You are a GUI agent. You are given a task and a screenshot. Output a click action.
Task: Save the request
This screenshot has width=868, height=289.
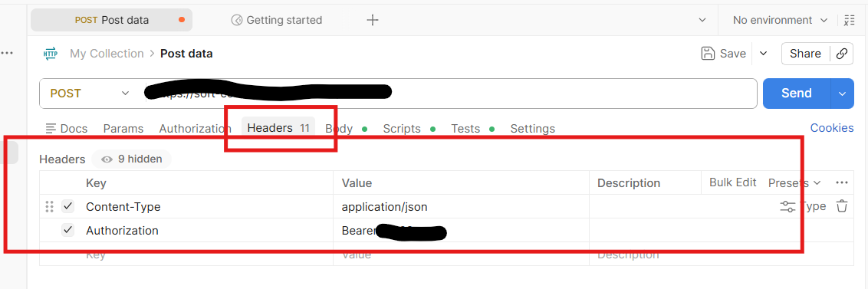(724, 53)
